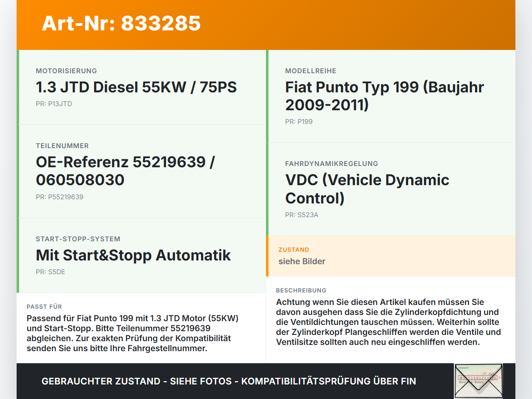Click the PR: P13JTD code
This screenshot has width=532, height=399.
[x=54, y=104]
